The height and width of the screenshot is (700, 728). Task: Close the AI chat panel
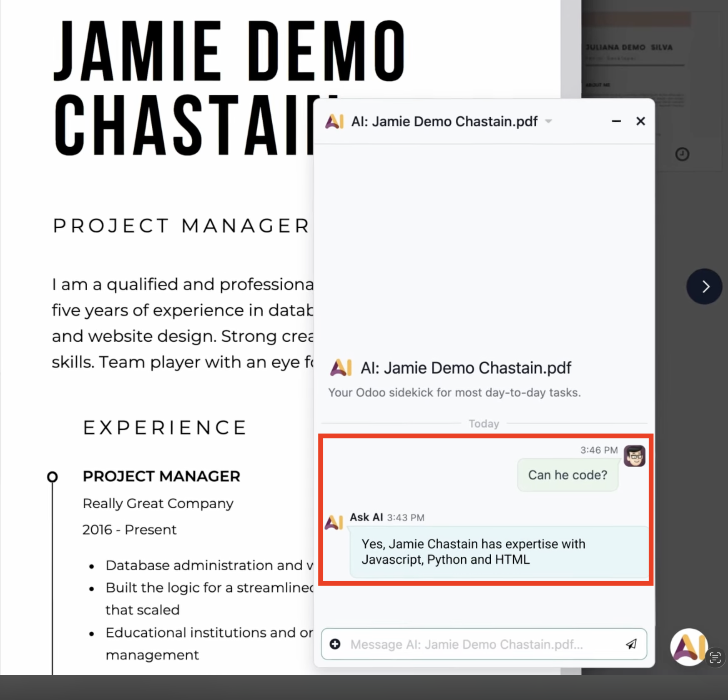click(x=640, y=121)
